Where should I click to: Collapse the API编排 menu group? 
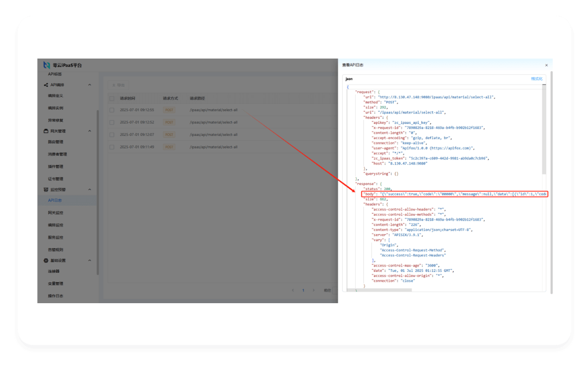(x=89, y=85)
